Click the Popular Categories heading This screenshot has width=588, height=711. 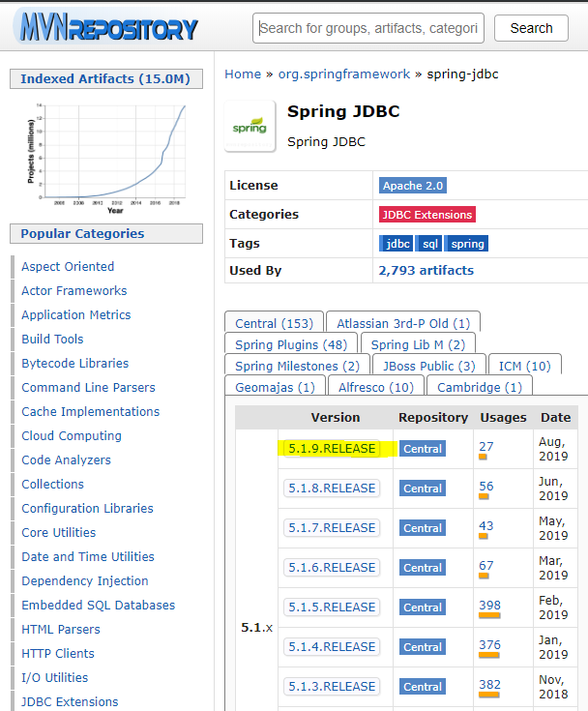106,233
